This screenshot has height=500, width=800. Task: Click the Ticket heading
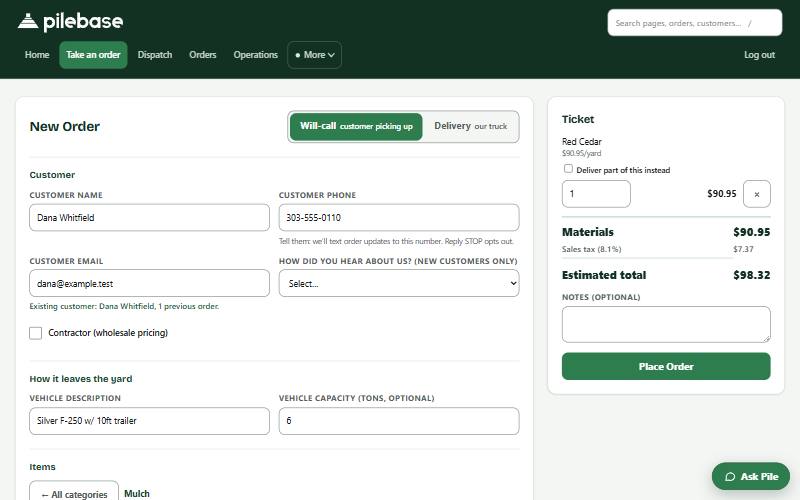tap(578, 119)
